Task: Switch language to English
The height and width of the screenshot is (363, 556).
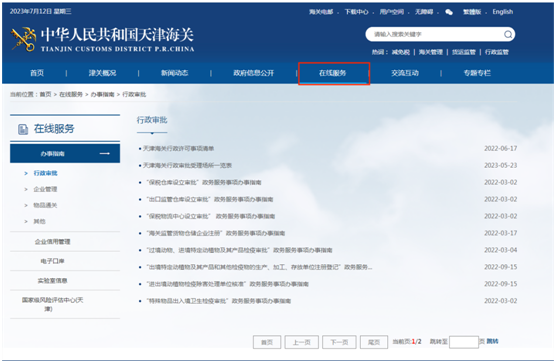Action: tap(502, 12)
